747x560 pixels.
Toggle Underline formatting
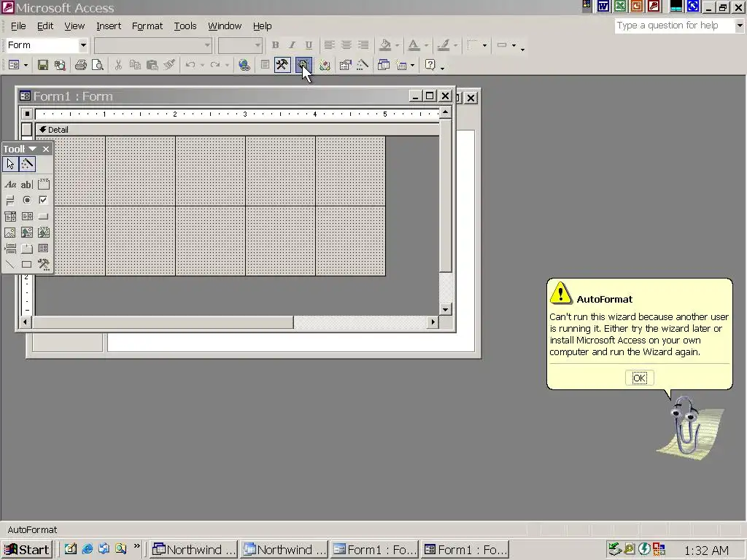(x=309, y=45)
